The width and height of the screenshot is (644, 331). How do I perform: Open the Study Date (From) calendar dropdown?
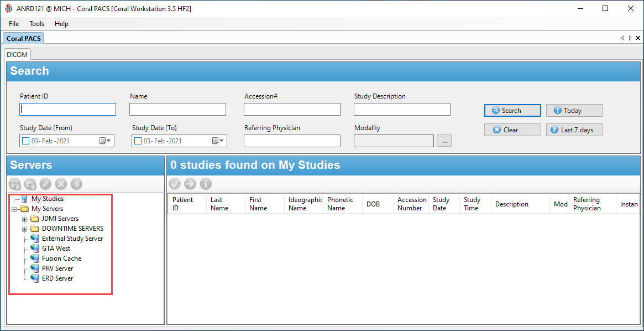click(105, 141)
